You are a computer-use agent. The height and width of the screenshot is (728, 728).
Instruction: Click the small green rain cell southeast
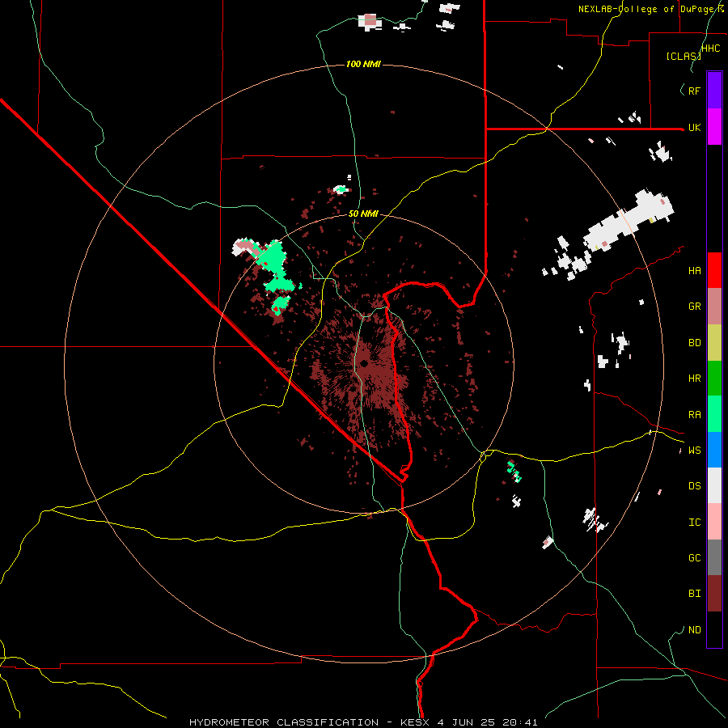coord(514,472)
